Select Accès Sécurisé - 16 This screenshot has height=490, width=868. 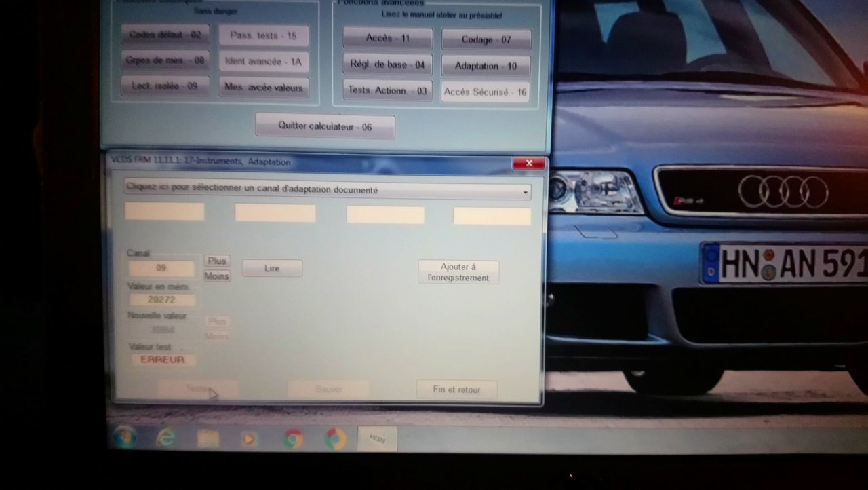485,92
